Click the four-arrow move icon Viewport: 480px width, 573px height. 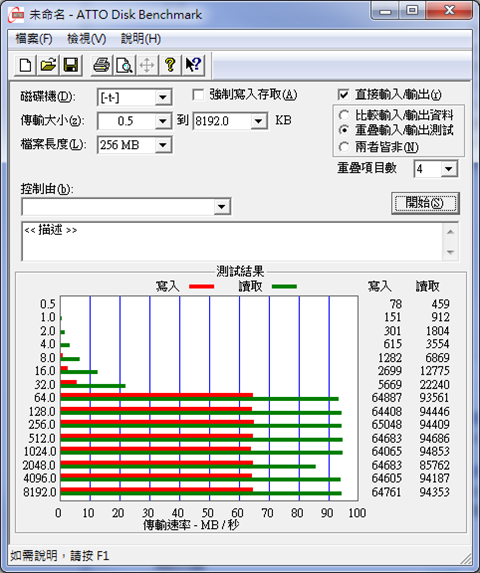147,65
